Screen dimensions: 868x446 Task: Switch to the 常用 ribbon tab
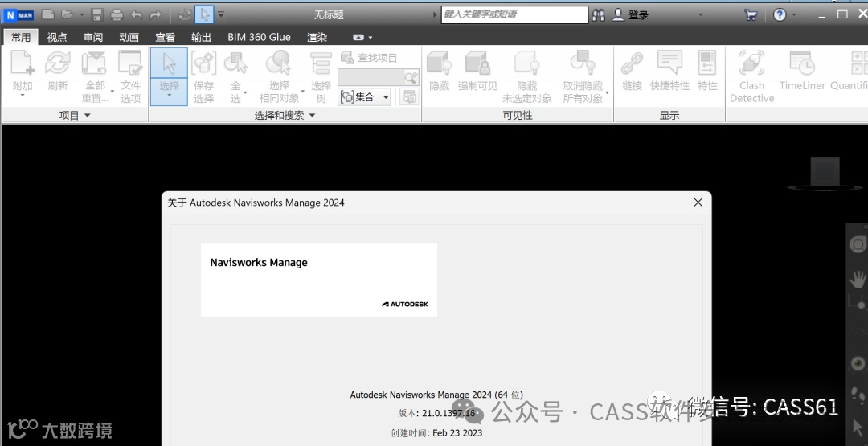pyautogui.click(x=21, y=37)
